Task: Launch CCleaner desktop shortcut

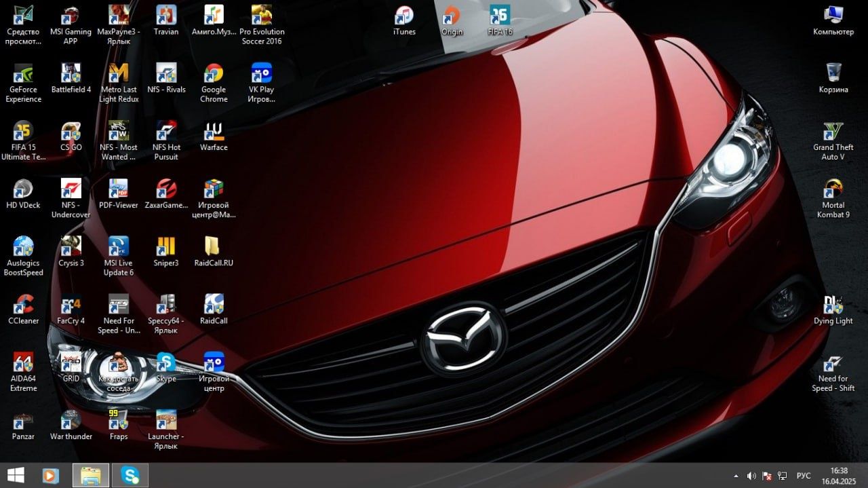Action: click(24, 309)
